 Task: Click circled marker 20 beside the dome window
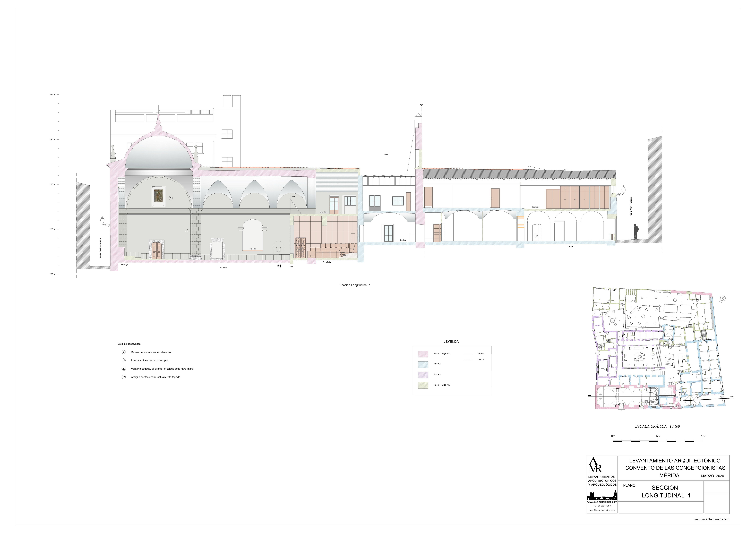click(x=171, y=198)
